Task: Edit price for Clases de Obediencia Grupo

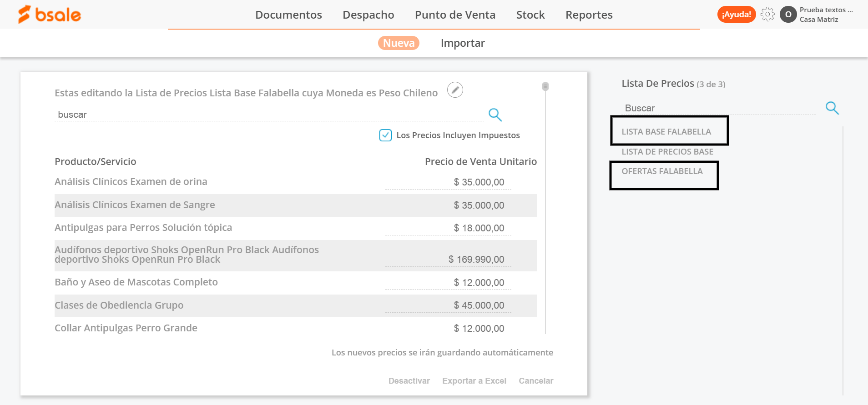Action: click(x=448, y=305)
